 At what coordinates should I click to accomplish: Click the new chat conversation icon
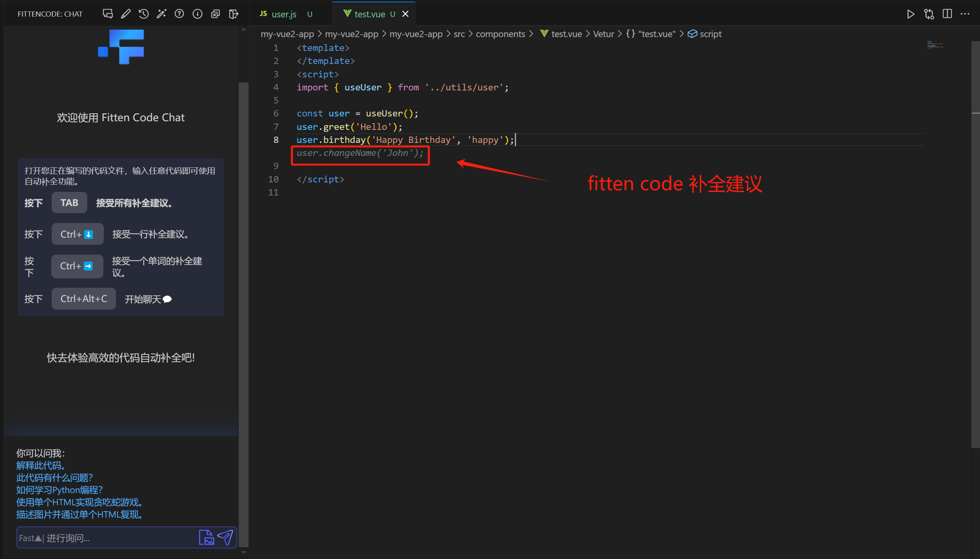point(107,14)
